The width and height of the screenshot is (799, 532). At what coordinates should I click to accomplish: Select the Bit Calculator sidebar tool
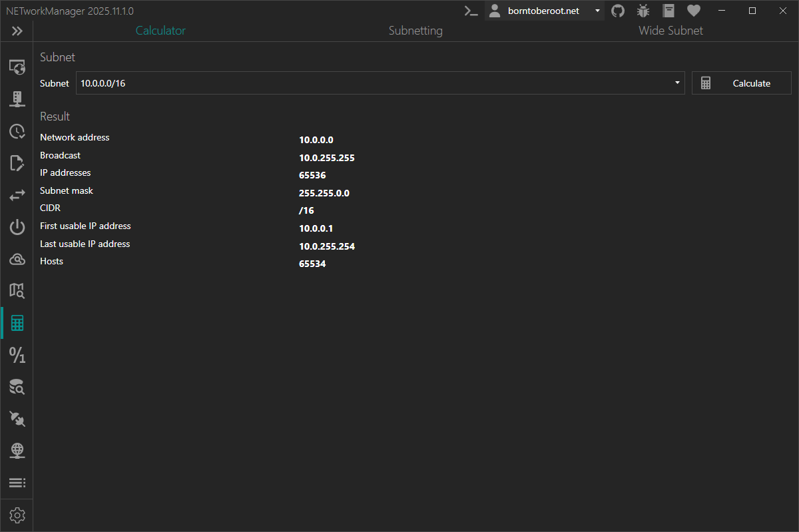[17, 355]
